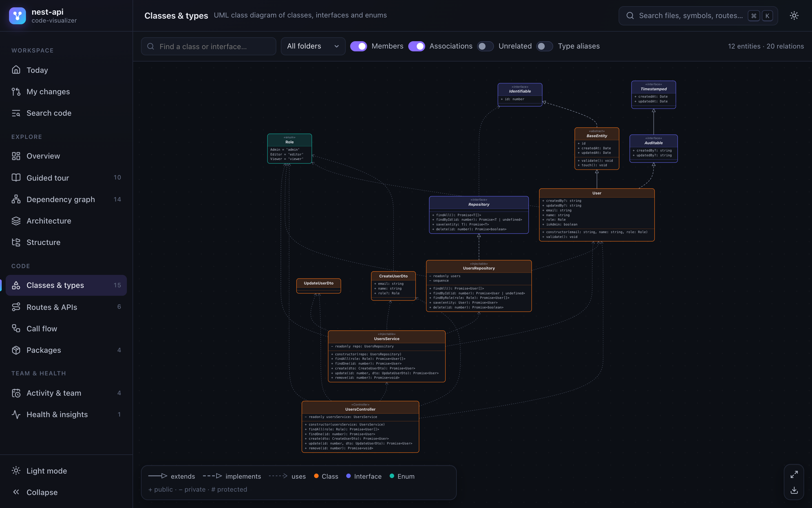812x508 pixels.
Task: Click the Call flow icon
Action: (16, 328)
